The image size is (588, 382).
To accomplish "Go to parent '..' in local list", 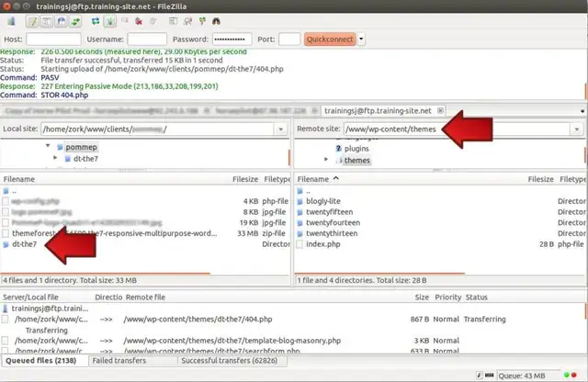I will (x=14, y=191).
